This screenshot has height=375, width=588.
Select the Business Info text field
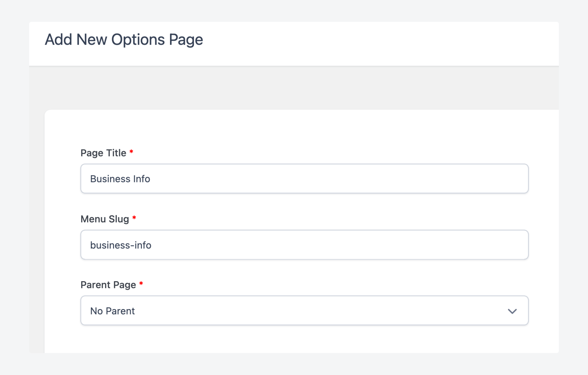[120, 179]
